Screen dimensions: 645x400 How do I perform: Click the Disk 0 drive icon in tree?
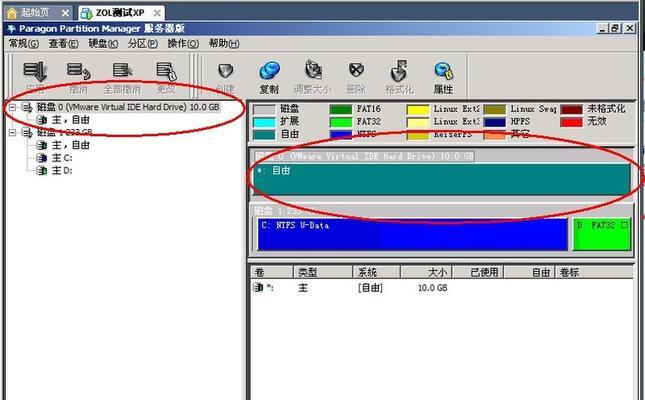coord(27,107)
